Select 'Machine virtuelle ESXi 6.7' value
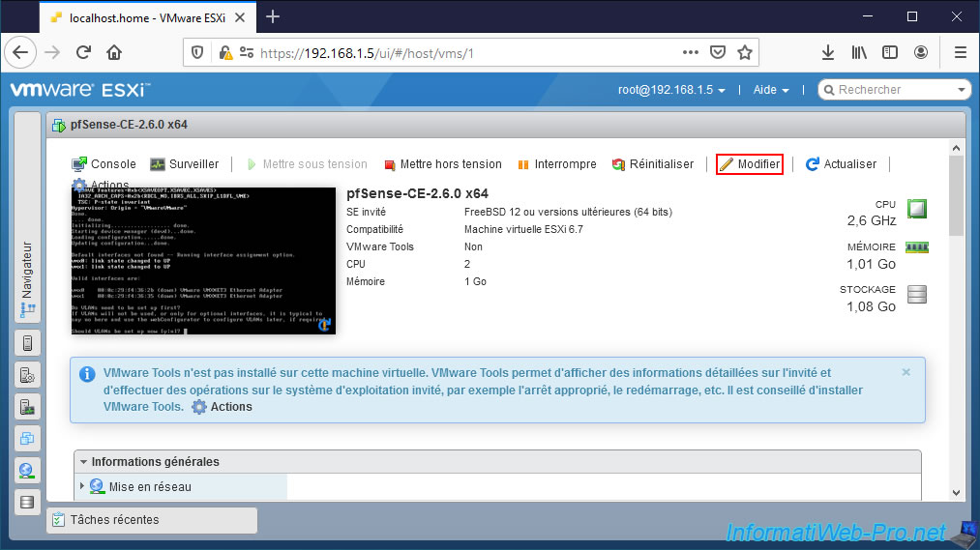Screen dimensions: 980x550 coord(523,230)
